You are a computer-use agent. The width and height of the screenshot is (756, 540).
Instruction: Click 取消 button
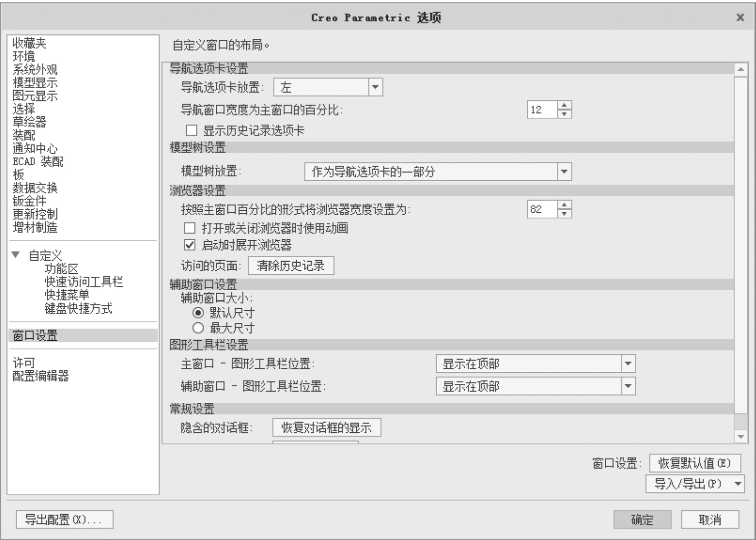tap(710, 519)
